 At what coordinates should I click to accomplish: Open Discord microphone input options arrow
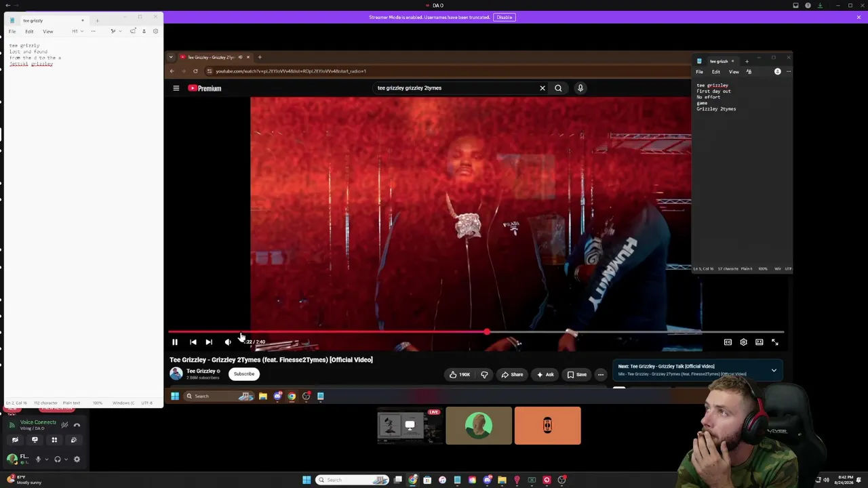coord(46,459)
